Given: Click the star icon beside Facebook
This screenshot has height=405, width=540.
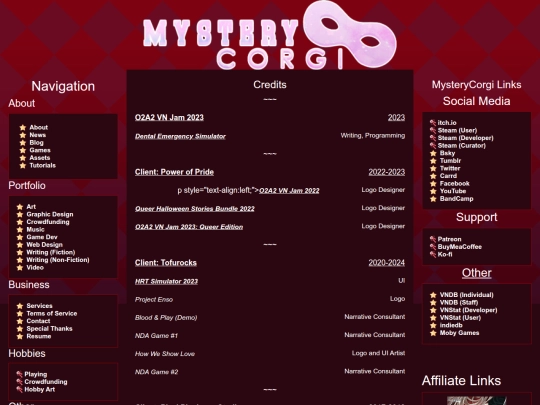Looking at the screenshot, I should coord(433,184).
